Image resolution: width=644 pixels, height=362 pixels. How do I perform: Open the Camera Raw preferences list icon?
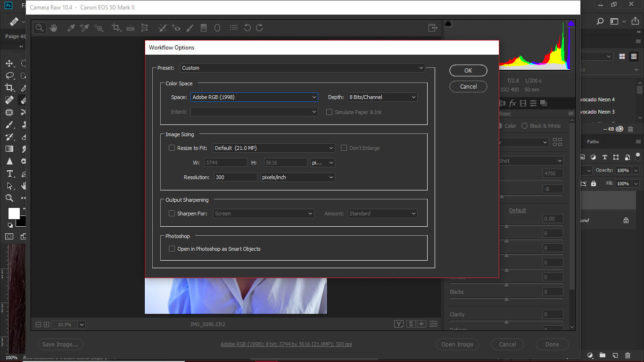coord(235,28)
